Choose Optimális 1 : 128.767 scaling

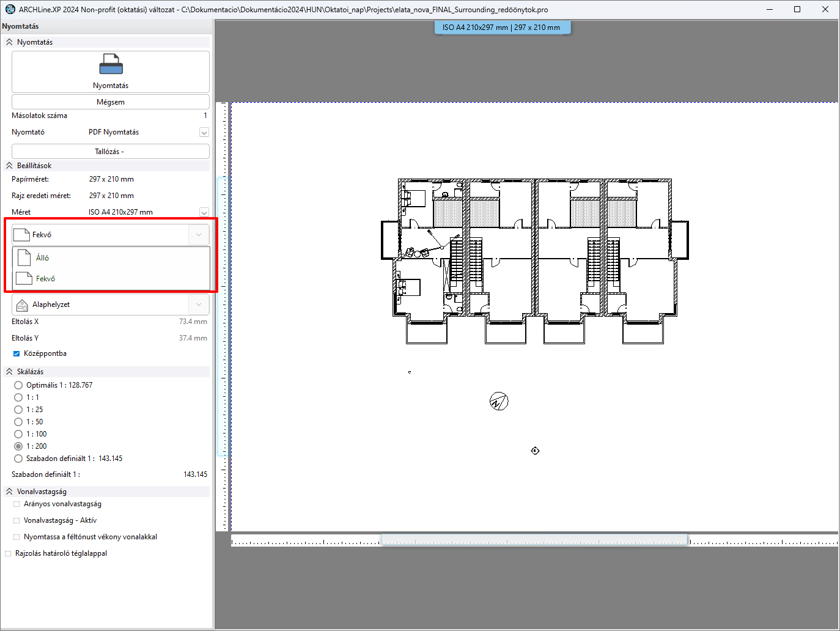point(18,385)
